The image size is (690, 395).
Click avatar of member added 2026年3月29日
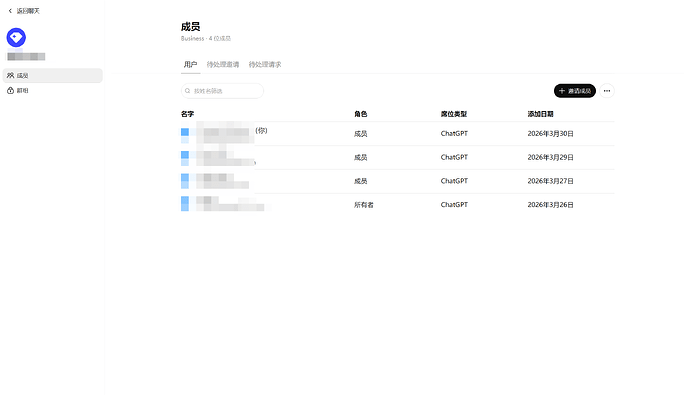point(185,157)
